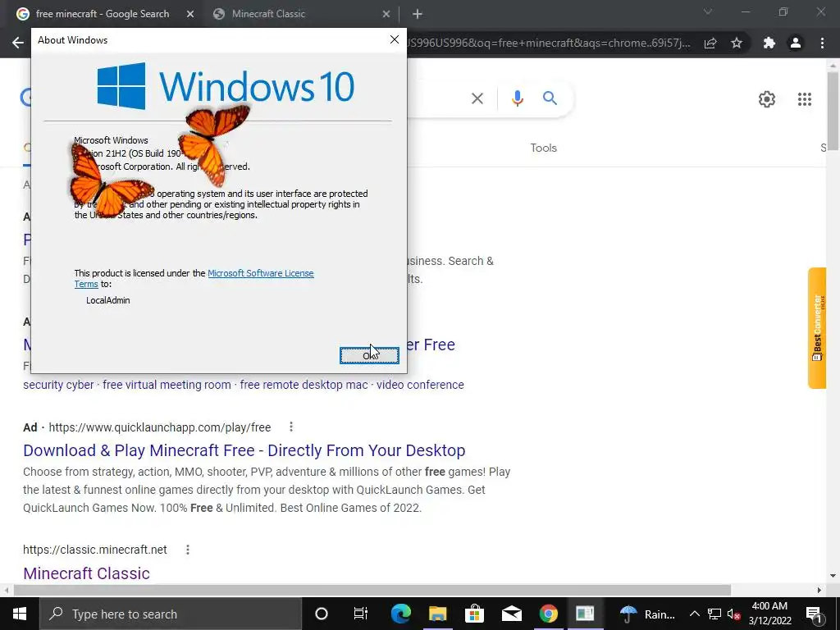Click the scroll down arrow on vertical scrollbar
This screenshot has width=840, height=630.
833,576
